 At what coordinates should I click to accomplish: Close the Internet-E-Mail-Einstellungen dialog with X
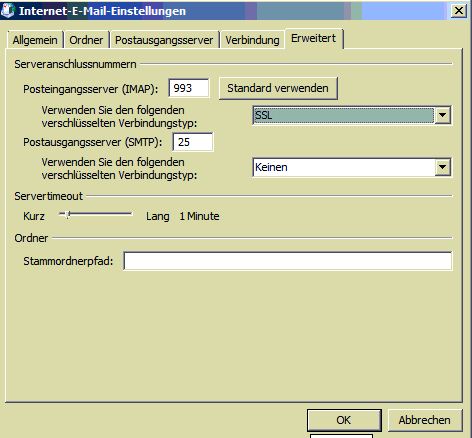coord(458,11)
